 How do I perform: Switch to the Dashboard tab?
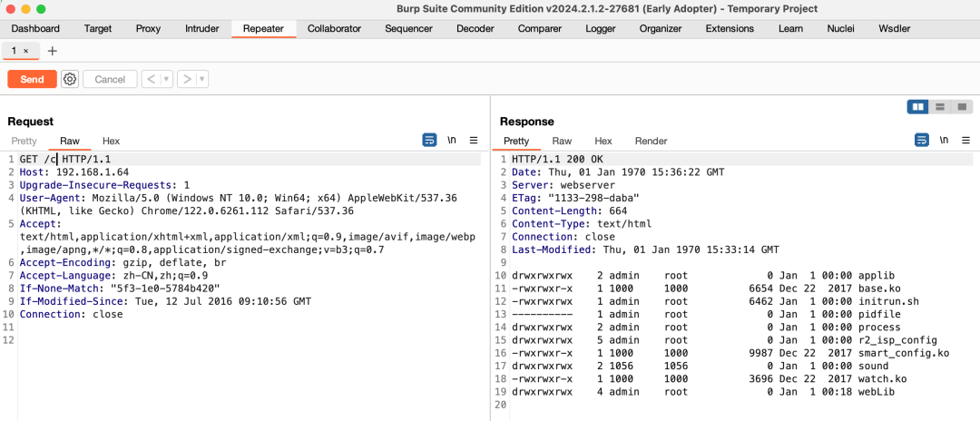(35, 28)
